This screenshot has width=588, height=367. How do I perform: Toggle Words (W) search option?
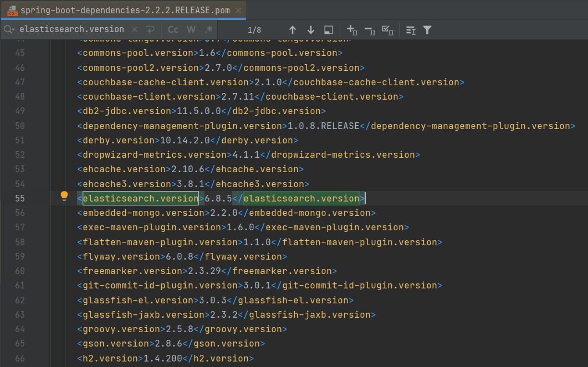click(x=191, y=29)
